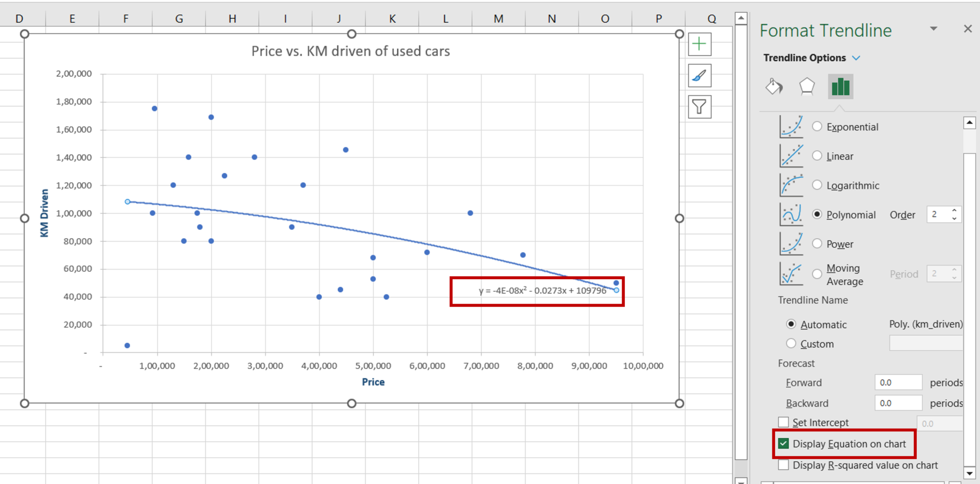Increase polynomial Order with the up stepper
Image resolution: width=980 pixels, height=484 pixels.
click(x=954, y=211)
